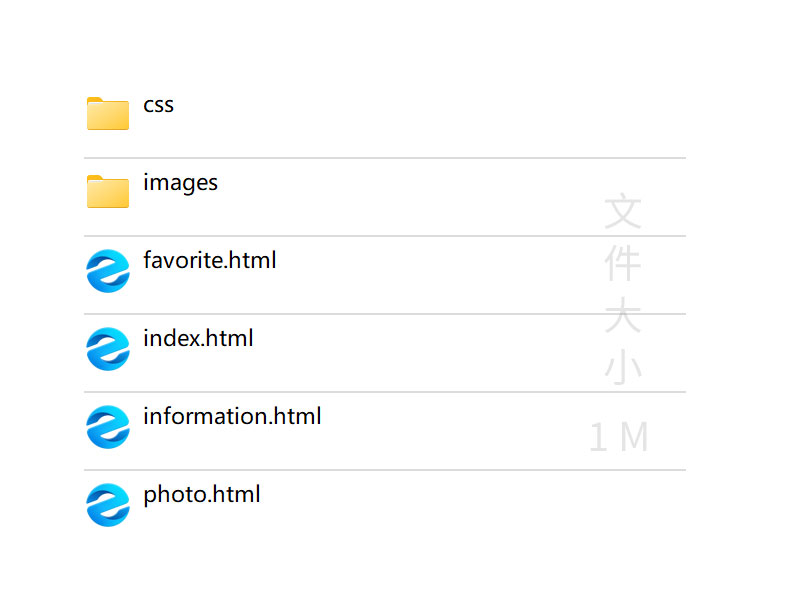Click the divider line above photo.html row
800x600 pixels.
click(385, 470)
